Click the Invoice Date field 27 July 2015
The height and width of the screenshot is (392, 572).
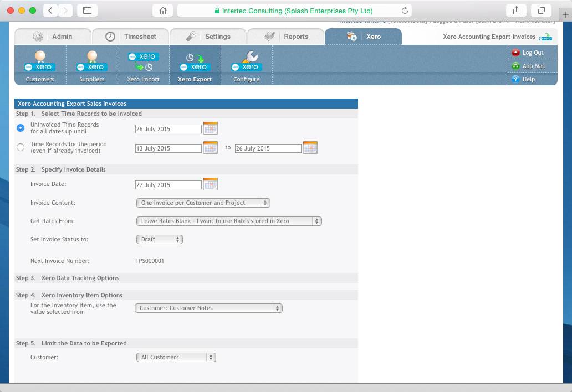click(x=168, y=185)
